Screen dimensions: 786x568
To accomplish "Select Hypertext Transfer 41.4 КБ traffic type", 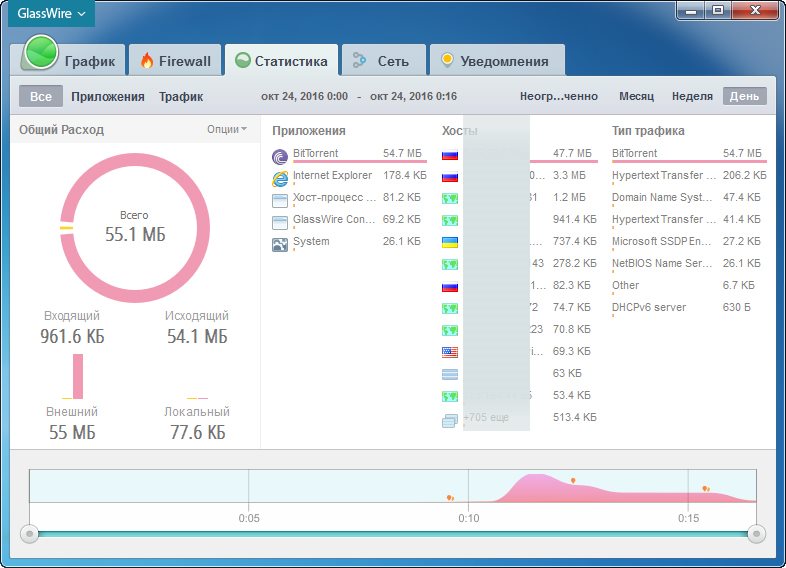I will coord(689,221).
